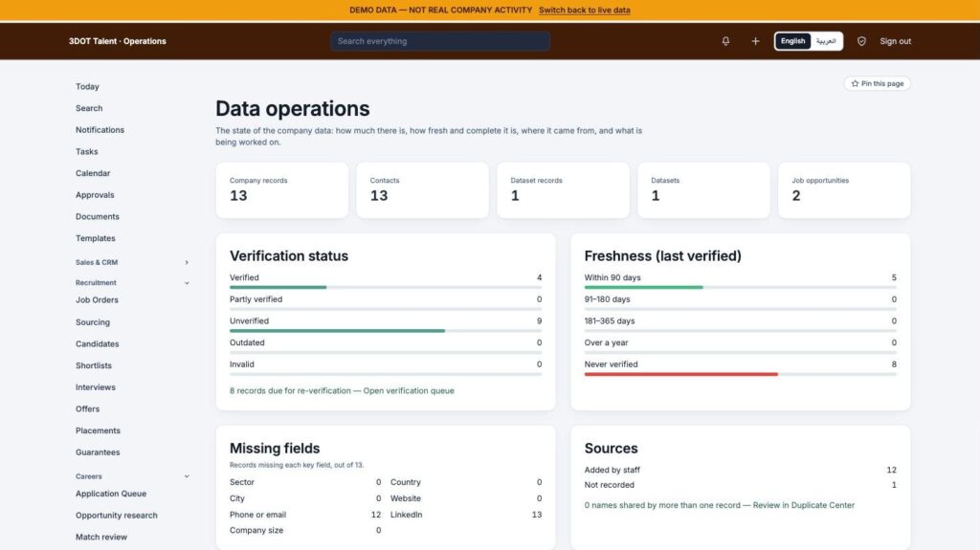The width and height of the screenshot is (980, 550).
Task: Click the City missing field row
Action: click(305, 498)
